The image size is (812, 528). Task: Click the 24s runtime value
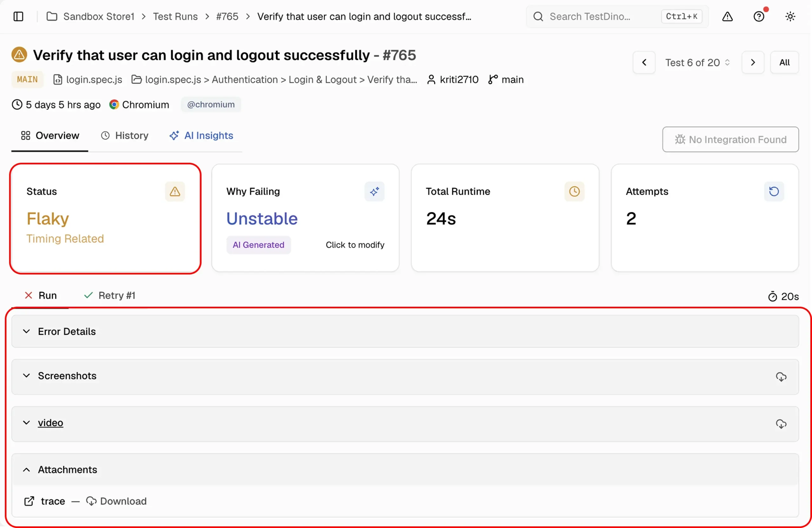click(x=441, y=218)
